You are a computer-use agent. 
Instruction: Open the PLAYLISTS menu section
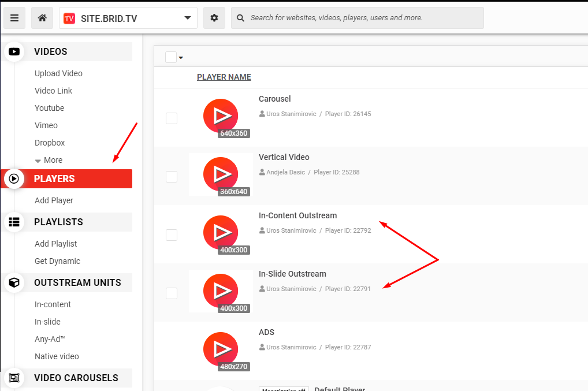58,222
